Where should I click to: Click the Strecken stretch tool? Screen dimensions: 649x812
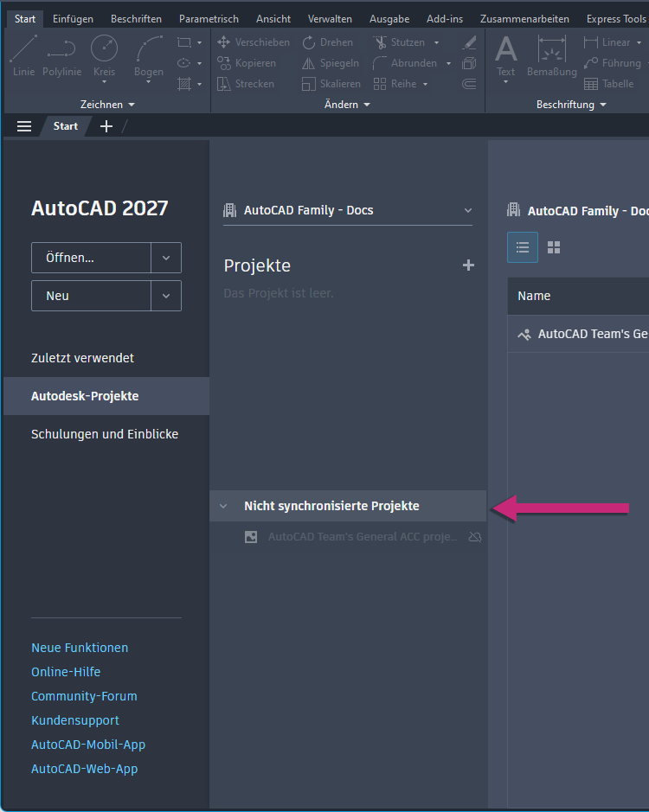246,84
